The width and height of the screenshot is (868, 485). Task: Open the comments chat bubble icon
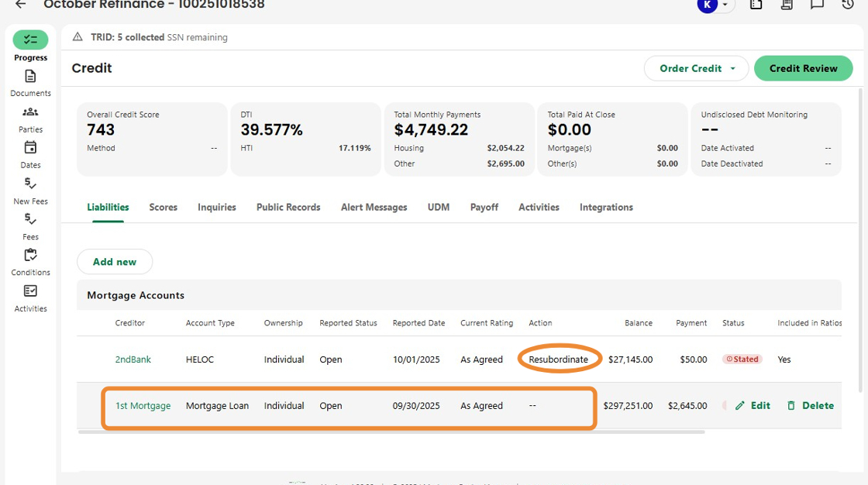(x=817, y=5)
